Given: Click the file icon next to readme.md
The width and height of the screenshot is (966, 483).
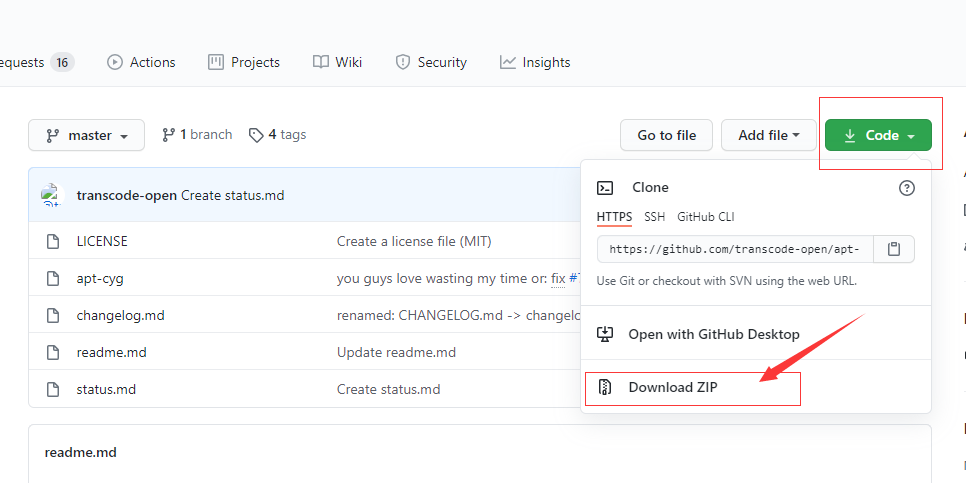Looking at the screenshot, I should coord(53,352).
